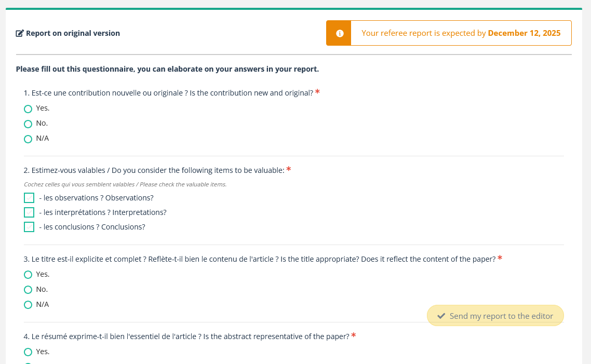Select Yes for title appropriateness question

pyautogui.click(x=28, y=275)
